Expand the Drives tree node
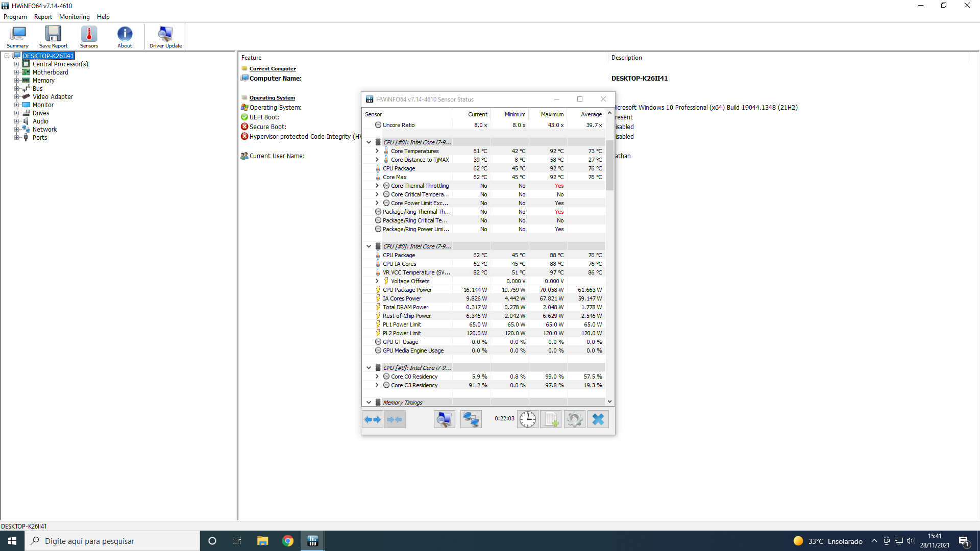The image size is (980, 551). tap(16, 113)
